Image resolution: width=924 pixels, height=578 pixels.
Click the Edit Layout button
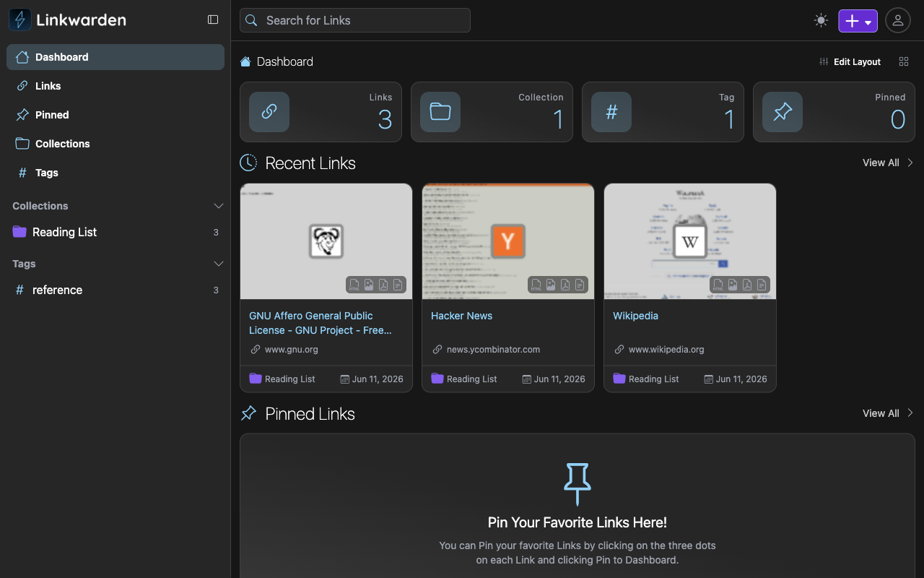850,61
